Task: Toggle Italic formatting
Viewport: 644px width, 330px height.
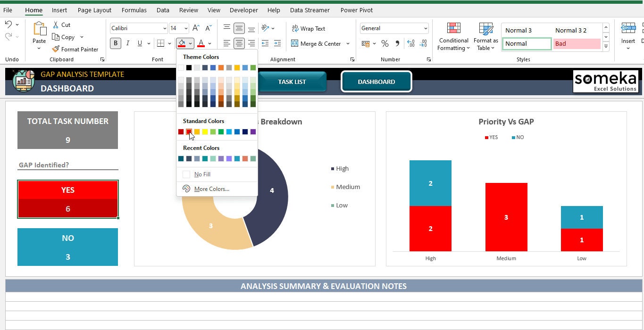Action: click(x=128, y=43)
